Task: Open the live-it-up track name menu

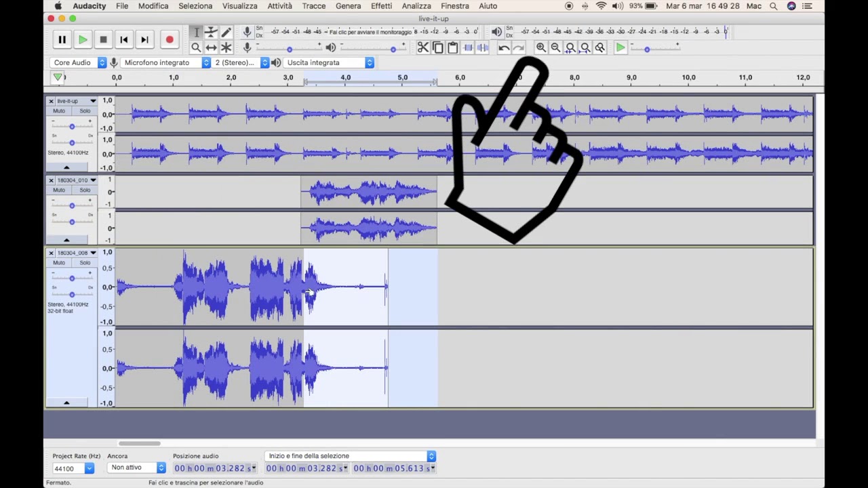Action: pos(77,101)
